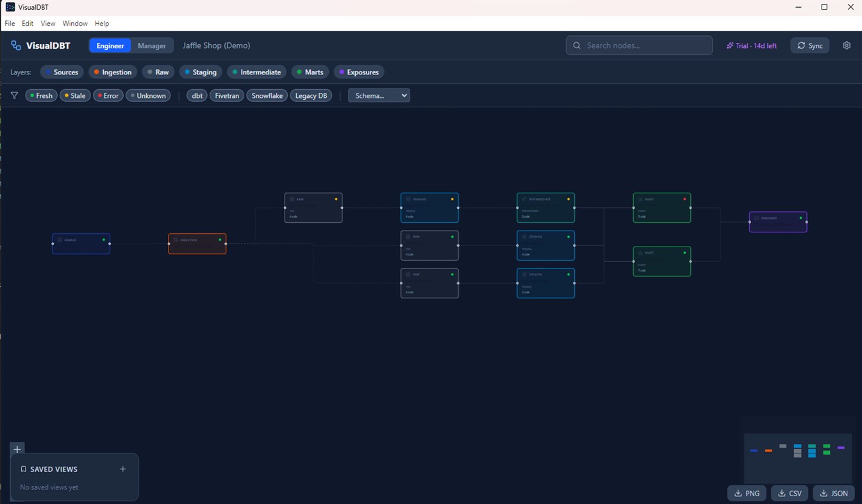This screenshot has height=504, width=862.
Task: Focus the Search nodes input field
Action: [x=639, y=45]
